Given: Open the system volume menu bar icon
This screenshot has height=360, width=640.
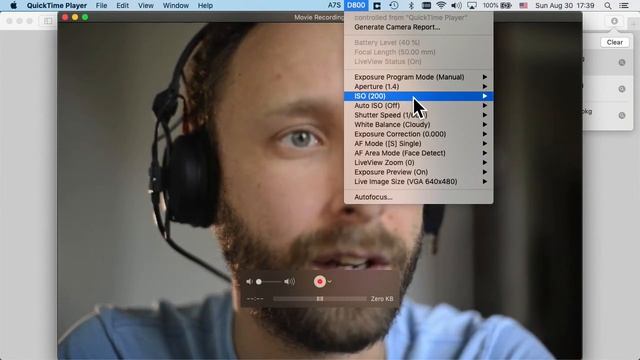Looking at the screenshot, I should (x=457, y=5).
